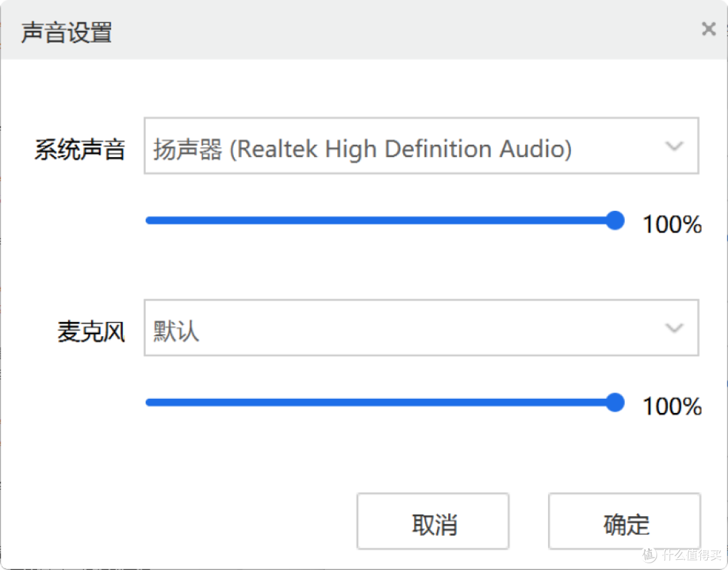This screenshot has width=728, height=570.
Task: Click the 取消 button
Action: pos(433,521)
